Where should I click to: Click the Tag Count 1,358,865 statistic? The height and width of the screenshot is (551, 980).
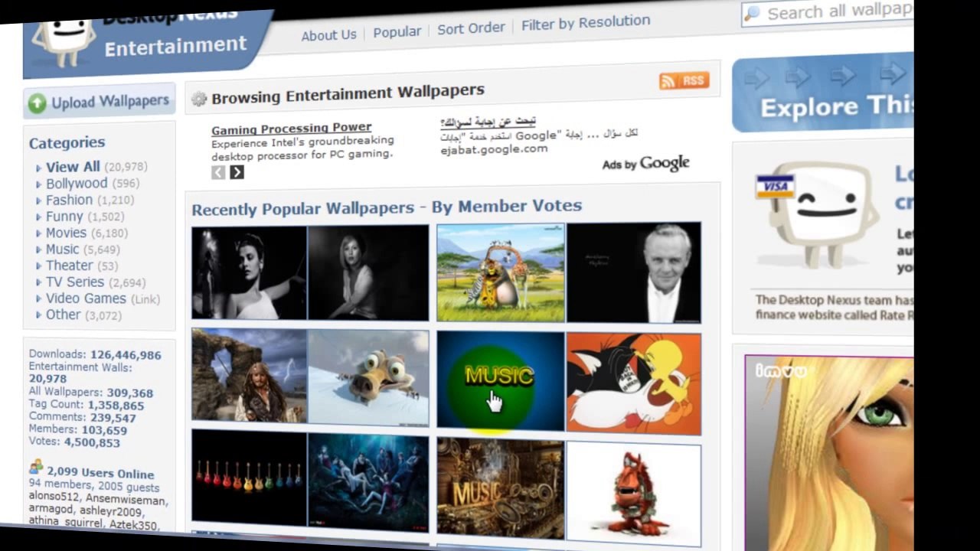[87, 406]
